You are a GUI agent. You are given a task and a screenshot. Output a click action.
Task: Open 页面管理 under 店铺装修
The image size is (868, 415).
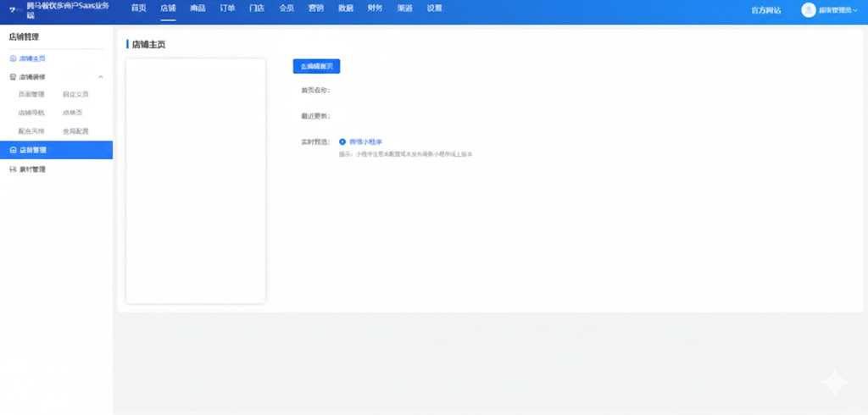(31, 95)
